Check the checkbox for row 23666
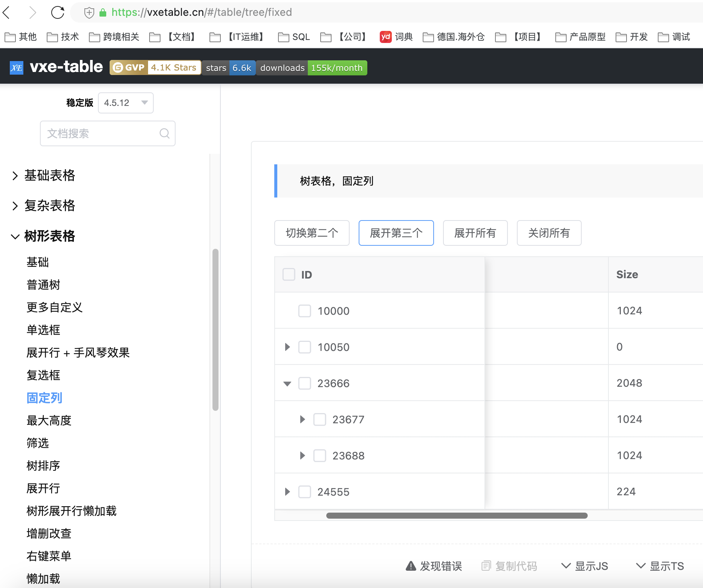 (304, 383)
